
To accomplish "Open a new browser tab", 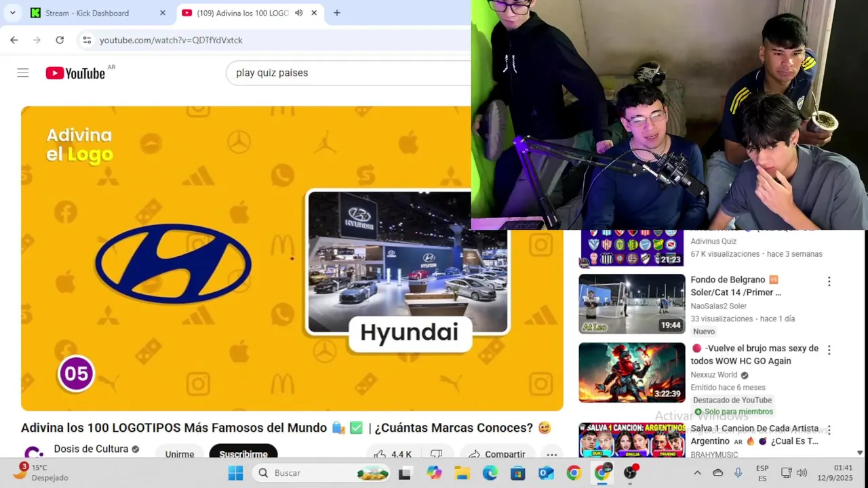I will coord(336,13).
